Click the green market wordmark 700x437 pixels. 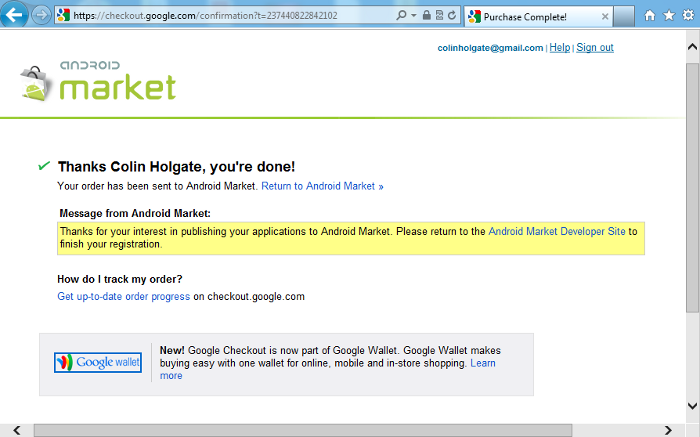point(118,87)
